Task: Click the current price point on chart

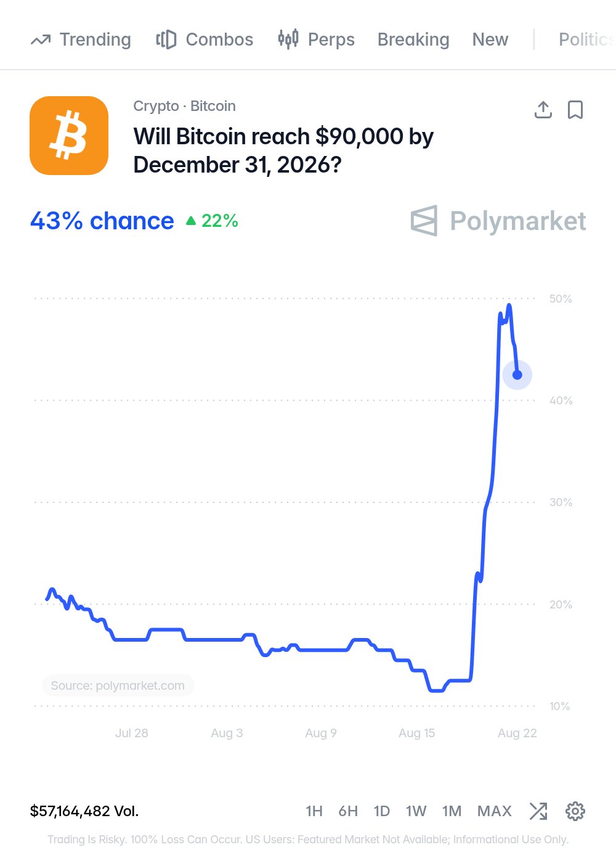Action: tap(517, 375)
